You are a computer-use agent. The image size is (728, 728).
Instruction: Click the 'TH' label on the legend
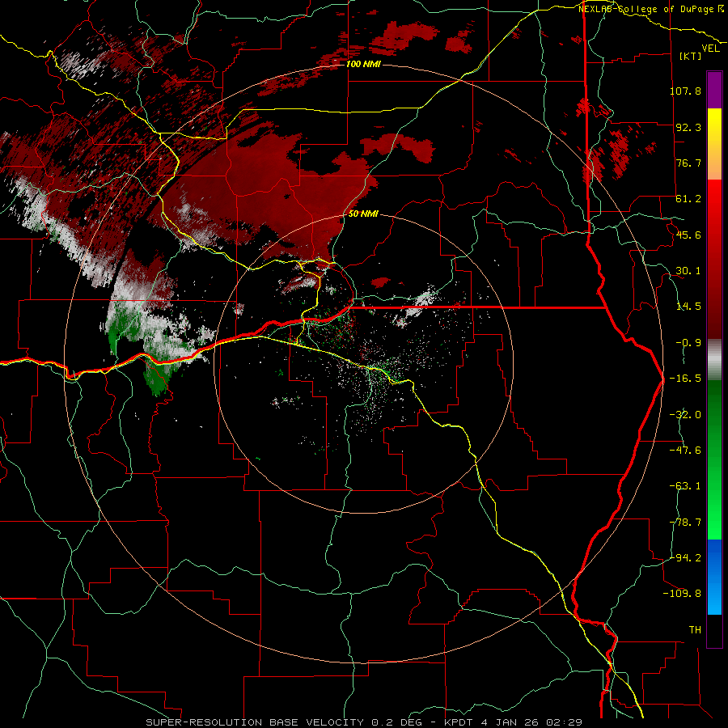pyautogui.click(x=695, y=629)
